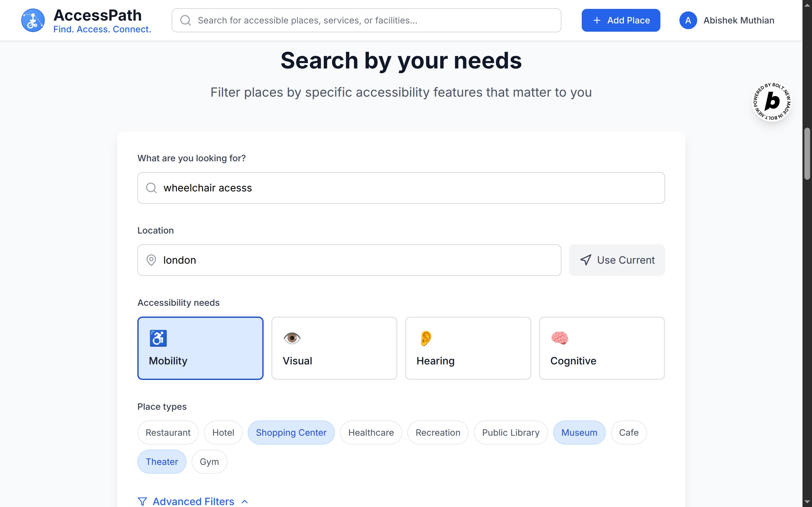Click the navigation arrow icon on Use Current
The height and width of the screenshot is (507, 812).
586,260
